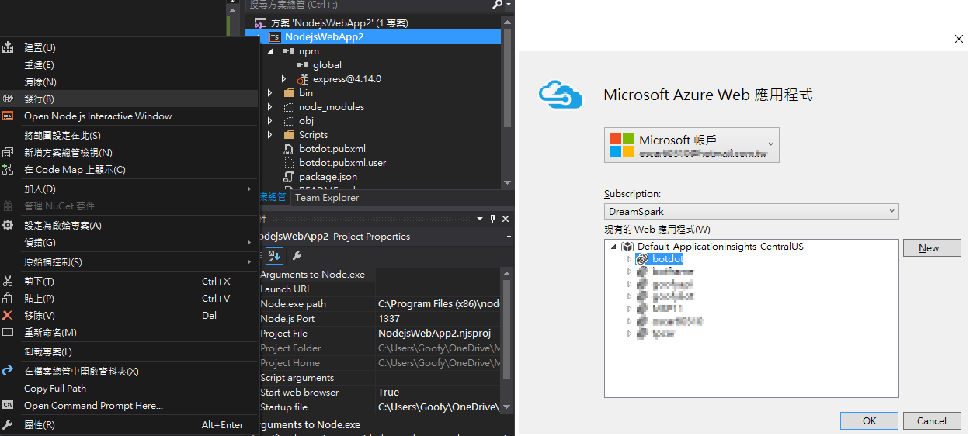Click the Cut (剪下) scissors icon
This screenshot has height=436, width=980.
coord(8,281)
